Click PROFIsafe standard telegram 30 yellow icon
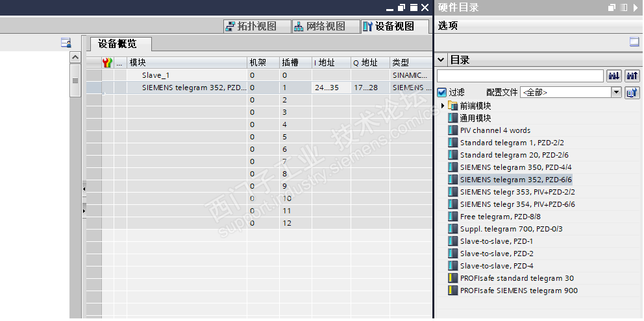This screenshot has height=321, width=644. (452, 278)
